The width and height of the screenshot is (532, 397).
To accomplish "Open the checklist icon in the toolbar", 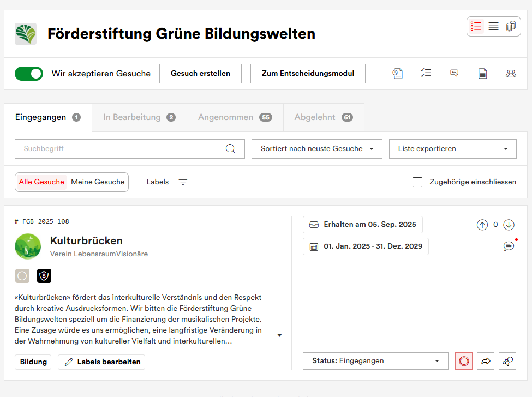I will (426, 73).
